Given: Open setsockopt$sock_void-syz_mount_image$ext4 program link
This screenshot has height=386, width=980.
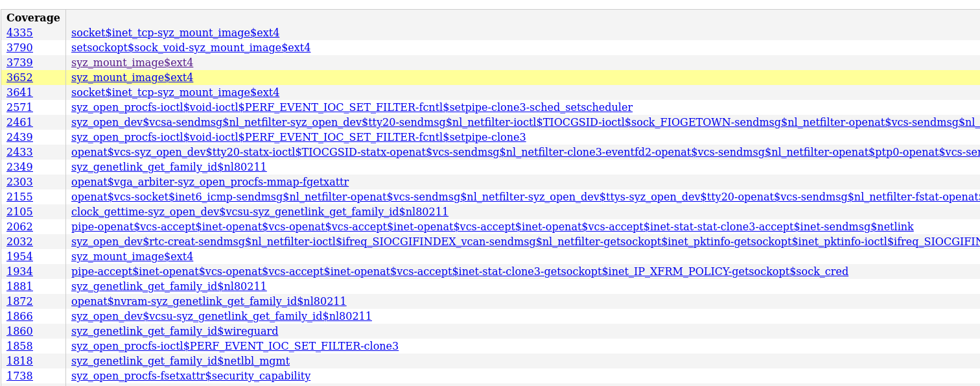Looking at the screenshot, I should pyautogui.click(x=191, y=47).
